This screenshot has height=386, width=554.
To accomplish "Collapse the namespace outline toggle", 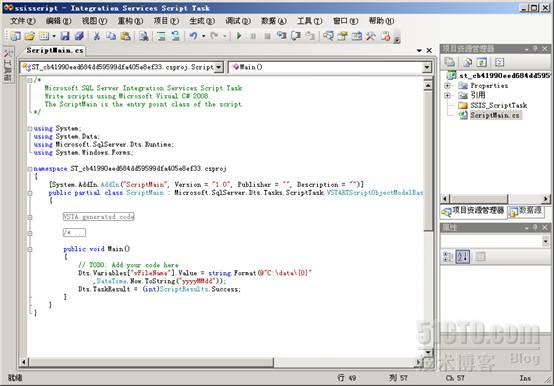I will pos(30,169).
